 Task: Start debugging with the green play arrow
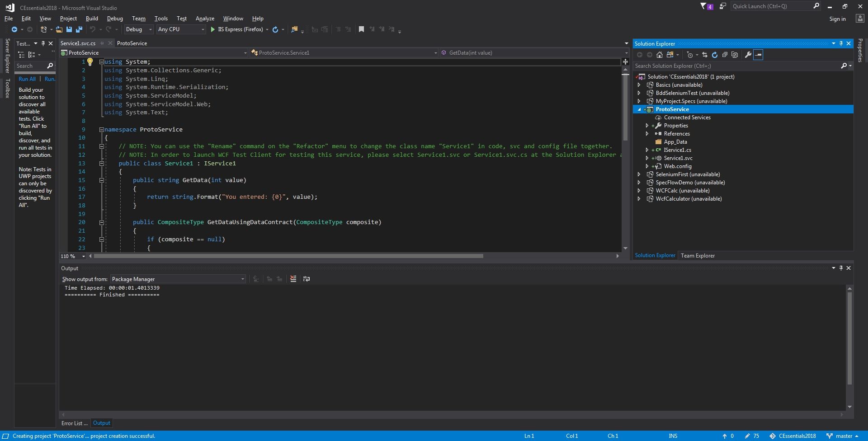click(x=213, y=29)
